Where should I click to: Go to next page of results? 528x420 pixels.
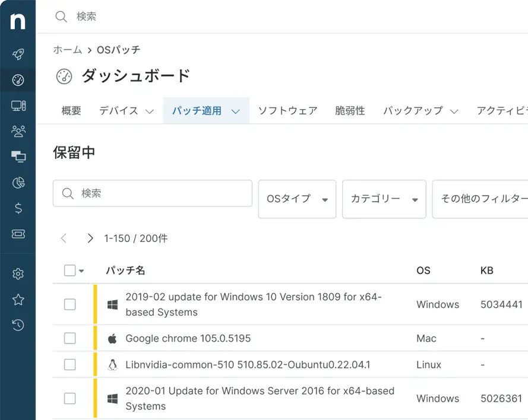coord(90,238)
